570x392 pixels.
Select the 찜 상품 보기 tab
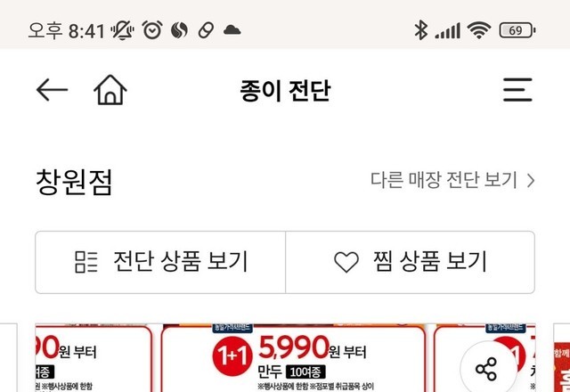pos(410,262)
